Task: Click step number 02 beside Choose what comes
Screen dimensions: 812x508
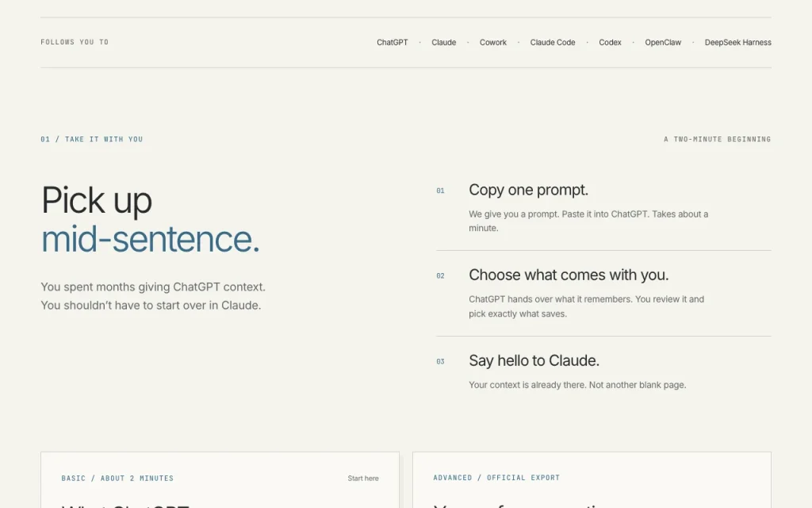Action: click(440, 275)
